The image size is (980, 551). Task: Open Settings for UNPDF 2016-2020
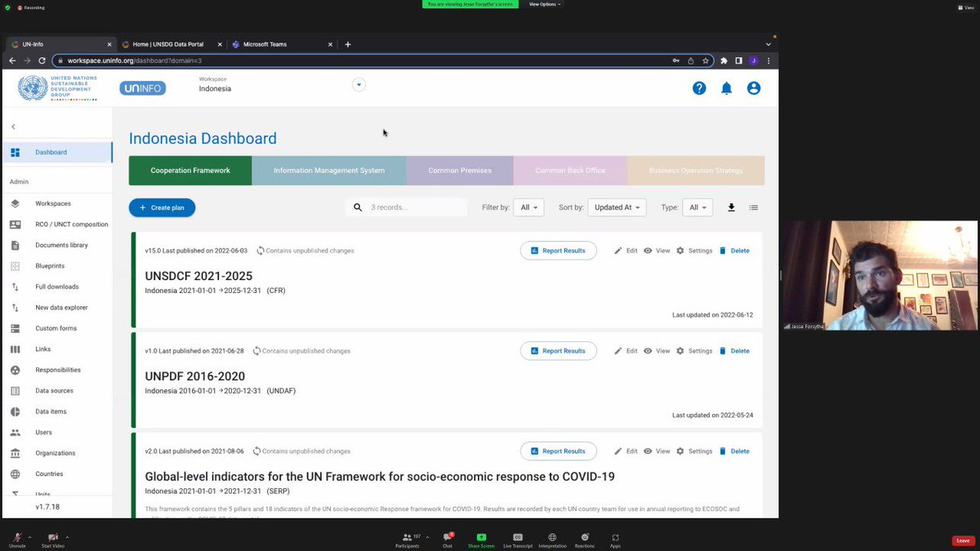pos(694,351)
